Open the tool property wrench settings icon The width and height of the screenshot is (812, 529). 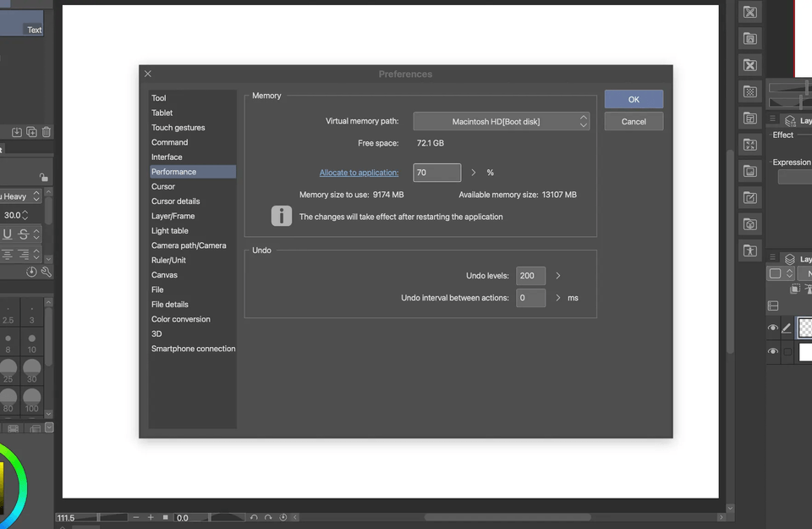(46, 272)
